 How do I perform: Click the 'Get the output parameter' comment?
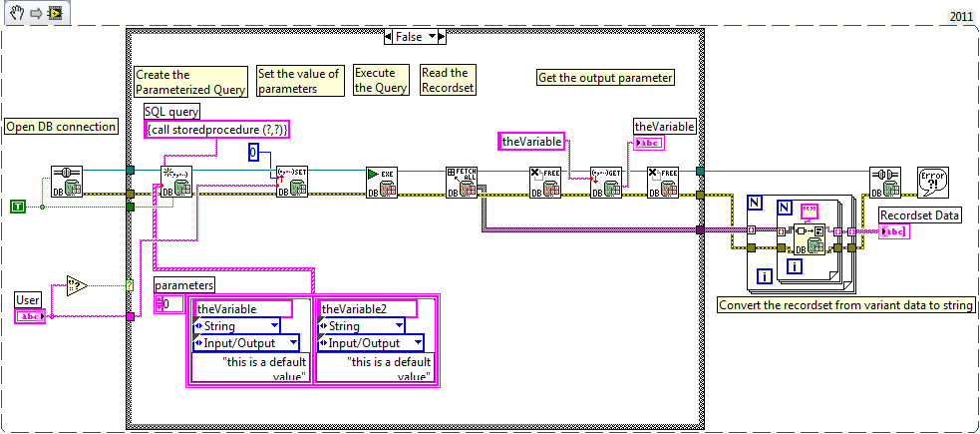(x=605, y=78)
